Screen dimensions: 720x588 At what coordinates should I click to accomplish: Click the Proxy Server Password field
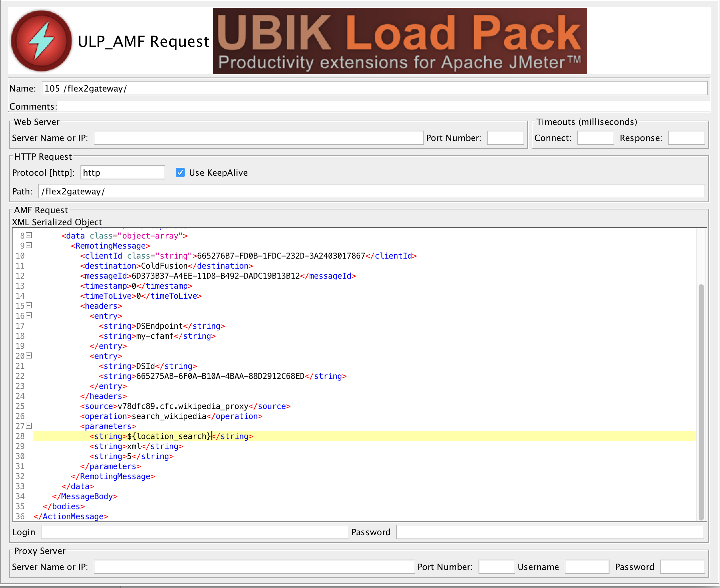click(x=682, y=567)
